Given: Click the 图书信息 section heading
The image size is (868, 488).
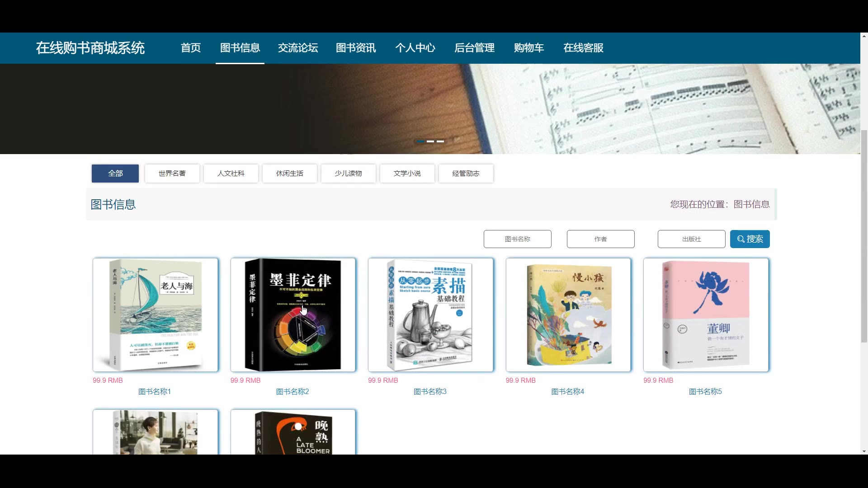Looking at the screenshot, I should coord(113,205).
